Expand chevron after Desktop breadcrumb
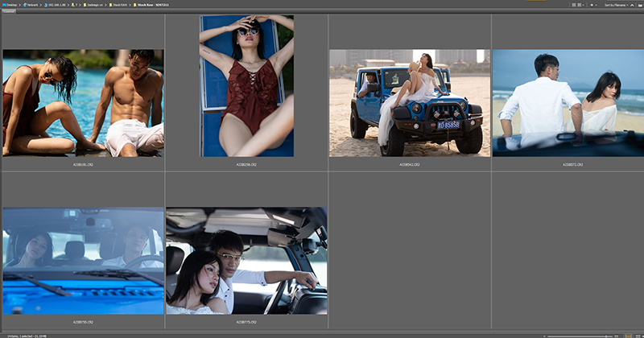The width and height of the screenshot is (644, 338). (20, 5)
